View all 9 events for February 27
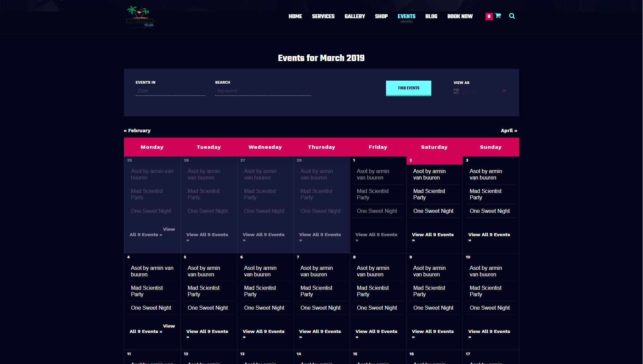Viewport: 643px width, 364px height. [263, 237]
